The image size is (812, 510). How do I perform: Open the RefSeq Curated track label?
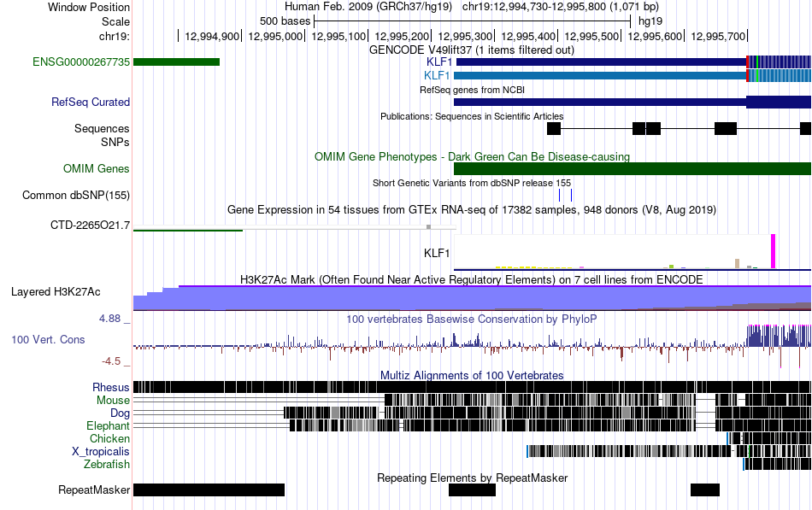pyautogui.click(x=91, y=102)
